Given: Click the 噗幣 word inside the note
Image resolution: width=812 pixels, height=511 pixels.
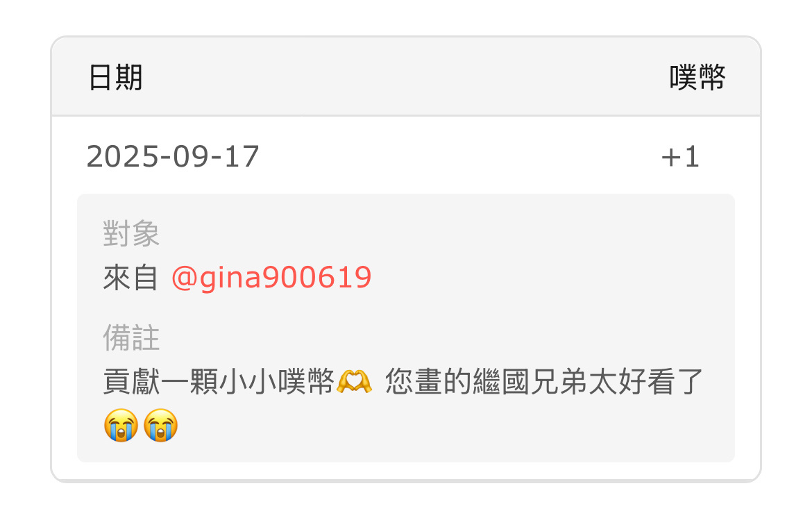Looking at the screenshot, I should (305, 382).
